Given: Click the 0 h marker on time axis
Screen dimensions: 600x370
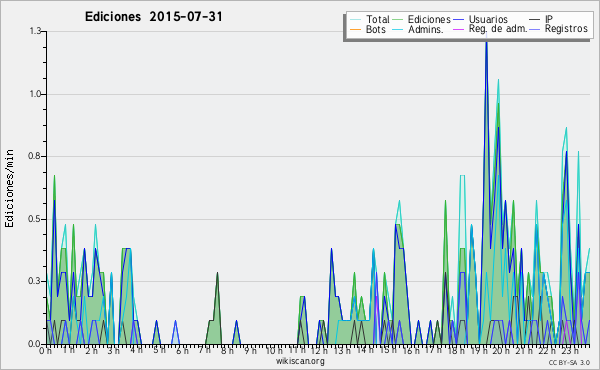Looking at the screenshot, I should click(45, 350).
